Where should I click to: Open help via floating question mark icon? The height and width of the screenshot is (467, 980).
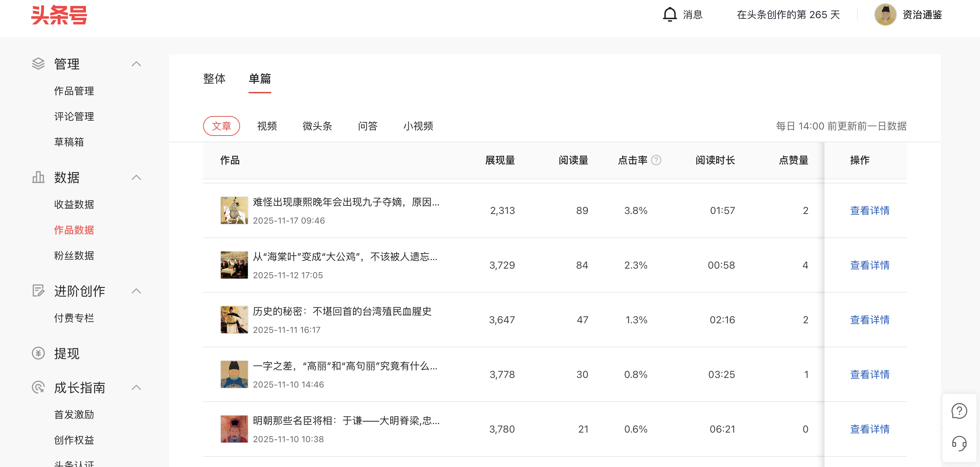[959, 411]
